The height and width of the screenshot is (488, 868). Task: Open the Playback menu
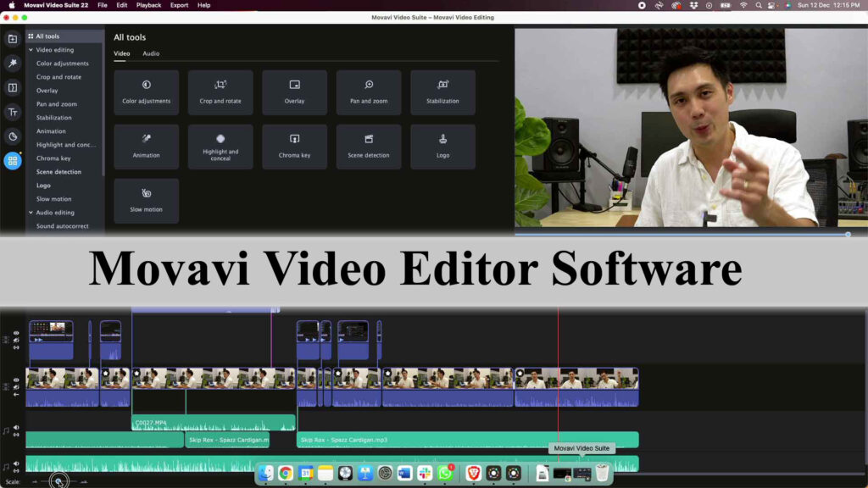point(148,5)
